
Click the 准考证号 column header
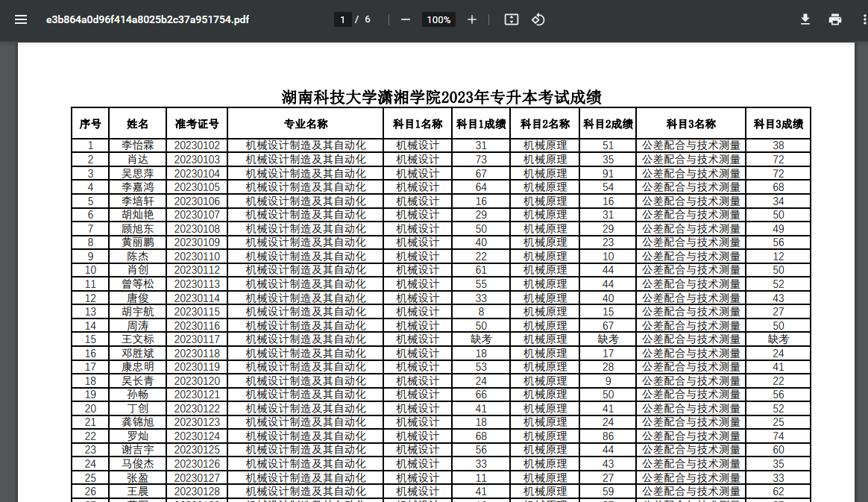197,124
